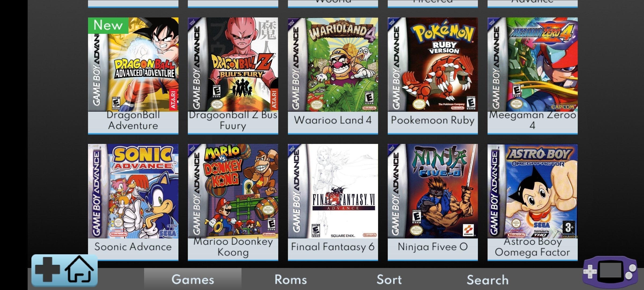
Task: Click the Pookemoon Ruby title label
Action: (x=433, y=120)
